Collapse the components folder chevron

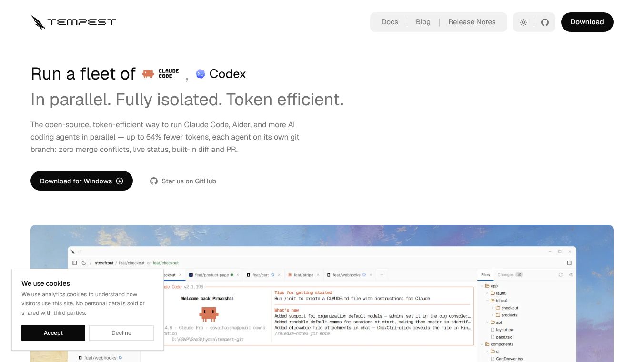[x=482, y=344]
